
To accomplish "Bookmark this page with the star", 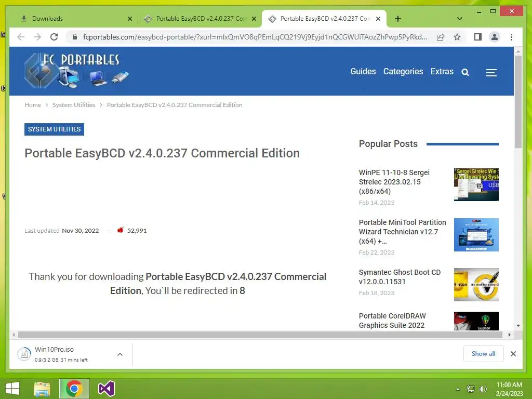I will pyautogui.click(x=457, y=37).
